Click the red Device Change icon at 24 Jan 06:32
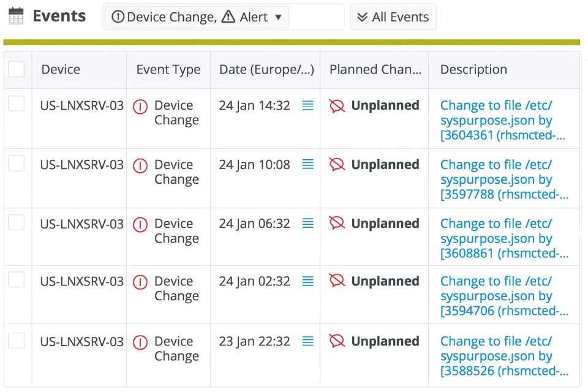The image size is (588, 392). click(x=140, y=225)
